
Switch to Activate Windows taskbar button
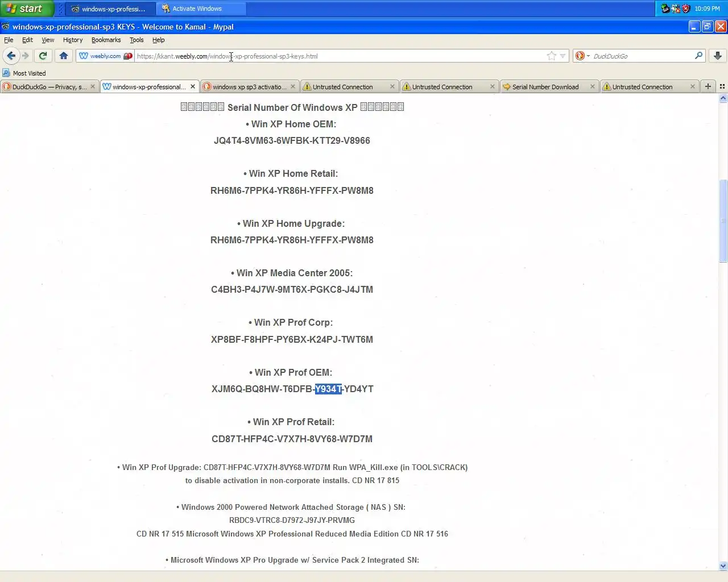click(x=201, y=9)
